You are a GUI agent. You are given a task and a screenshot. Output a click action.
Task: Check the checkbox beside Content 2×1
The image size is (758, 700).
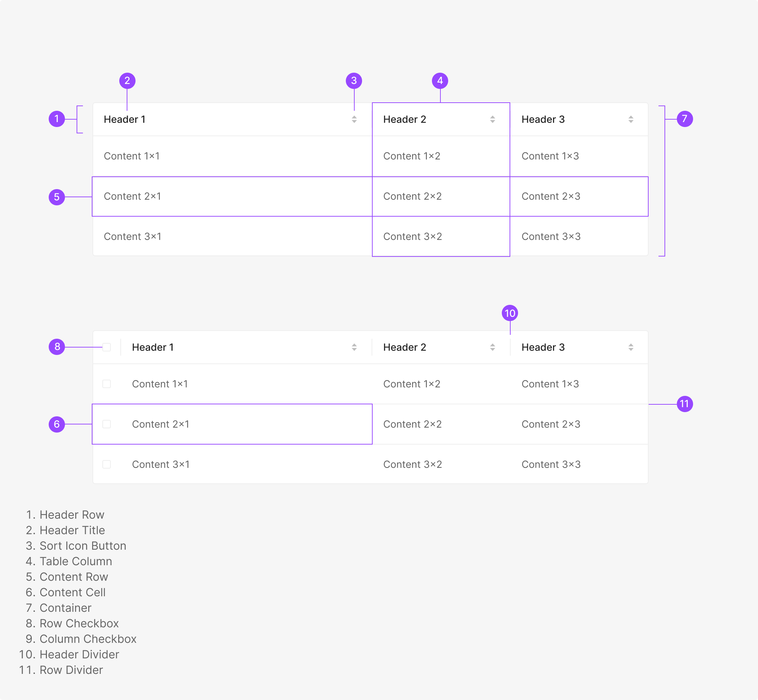107,424
